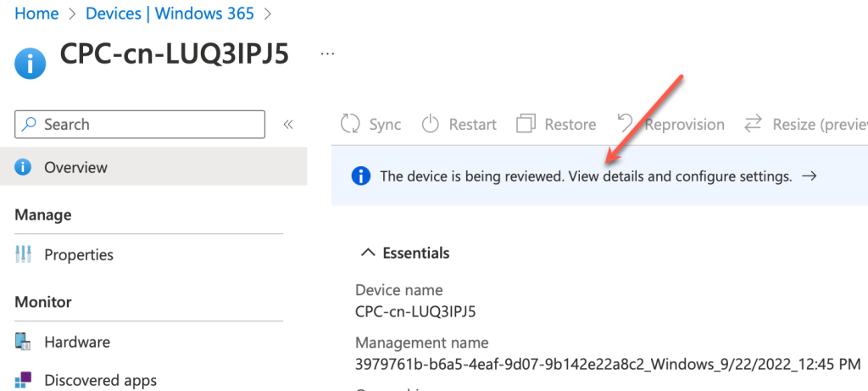Focus the Search input field
The width and height of the screenshot is (868, 391).
[140, 125]
